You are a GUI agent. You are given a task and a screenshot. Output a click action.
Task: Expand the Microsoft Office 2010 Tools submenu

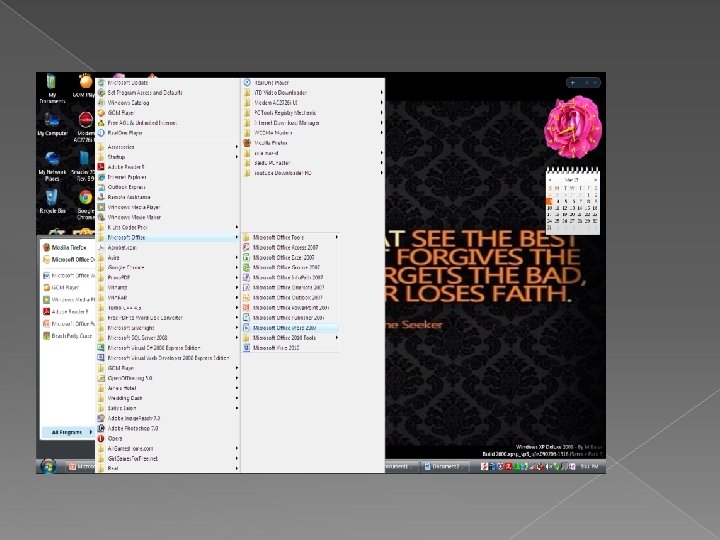[x=290, y=338]
